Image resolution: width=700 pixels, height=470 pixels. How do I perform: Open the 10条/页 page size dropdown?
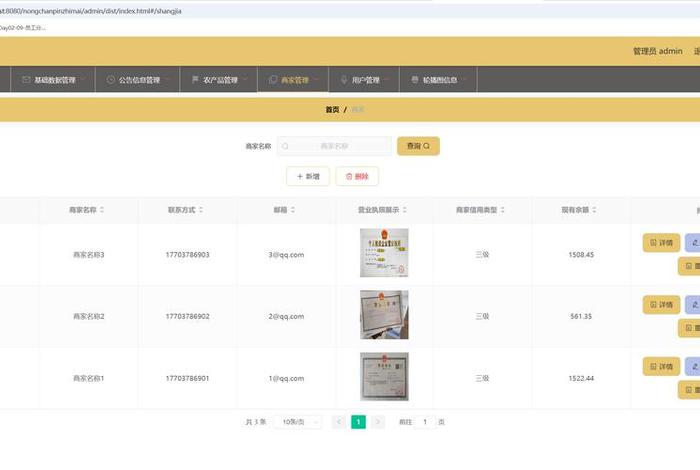click(300, 422)
